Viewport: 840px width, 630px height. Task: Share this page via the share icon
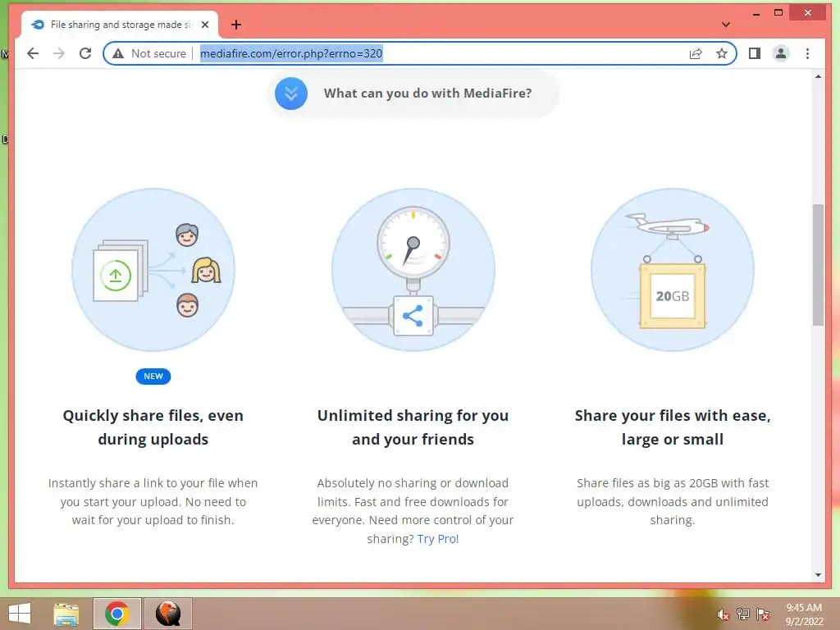[696, 53]
